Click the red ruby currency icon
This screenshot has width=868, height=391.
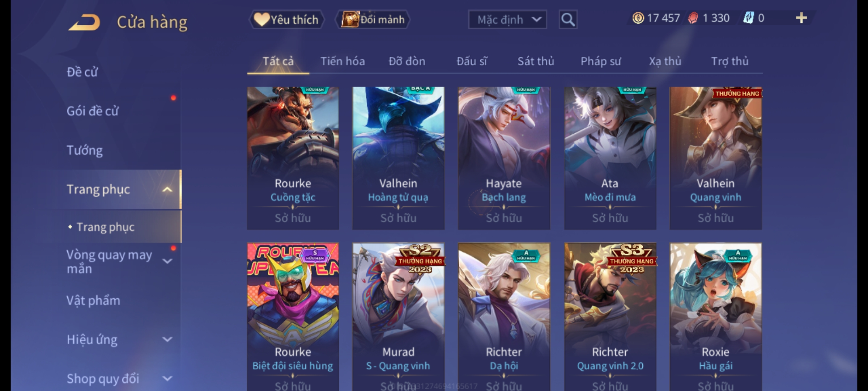(693, 18)
